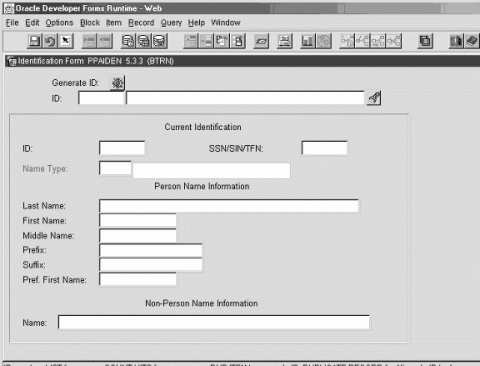Screen dimensions: 480x366
Task: Click the Pref. First Name input field
Action: [x=138, y=279]
